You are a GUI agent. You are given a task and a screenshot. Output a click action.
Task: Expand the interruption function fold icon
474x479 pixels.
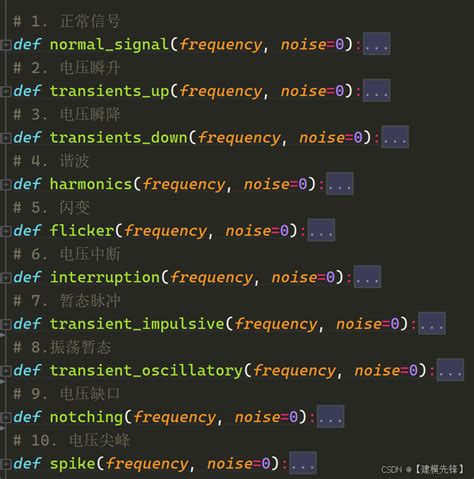[x=6, y=277]
